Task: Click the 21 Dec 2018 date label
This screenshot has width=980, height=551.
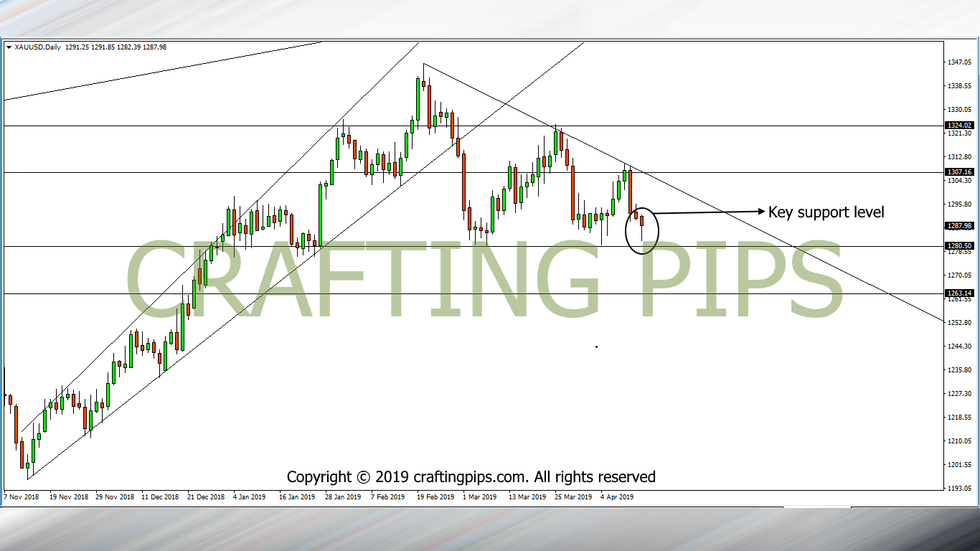Action: click(207, 496)
